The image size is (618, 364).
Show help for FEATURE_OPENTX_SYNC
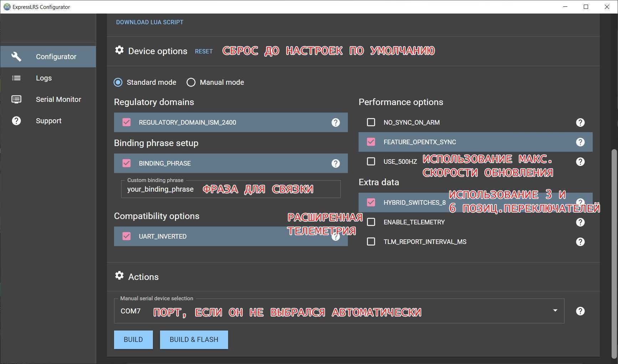click(x=580, y=142)
